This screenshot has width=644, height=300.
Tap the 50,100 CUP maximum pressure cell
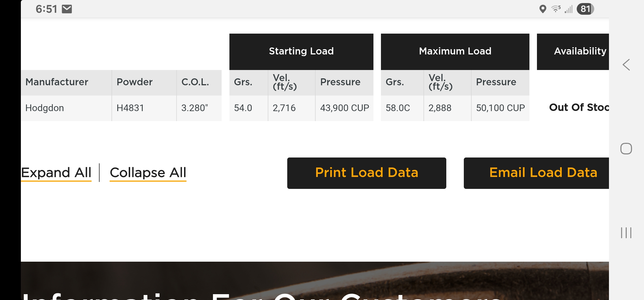[500, 108]
